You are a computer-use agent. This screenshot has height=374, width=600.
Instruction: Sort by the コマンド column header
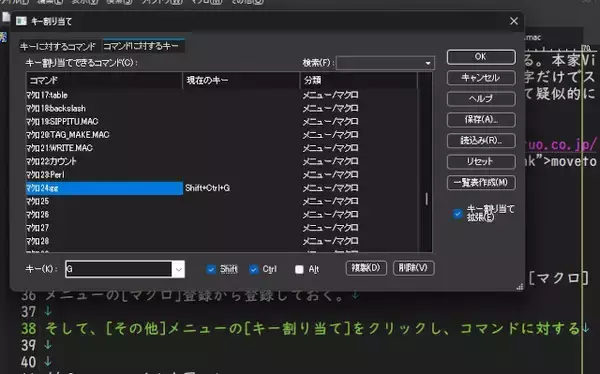click(x=104, y=80)
